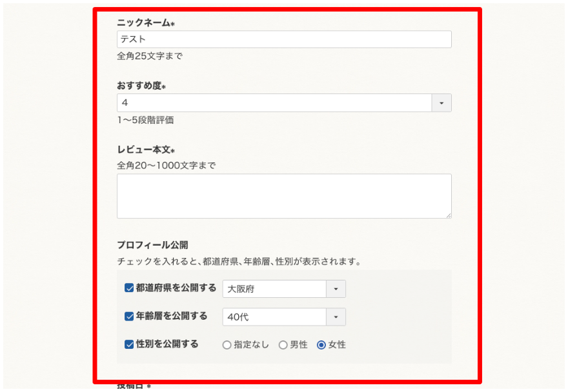Select the 指定なし gender radio button

[227, 345]
